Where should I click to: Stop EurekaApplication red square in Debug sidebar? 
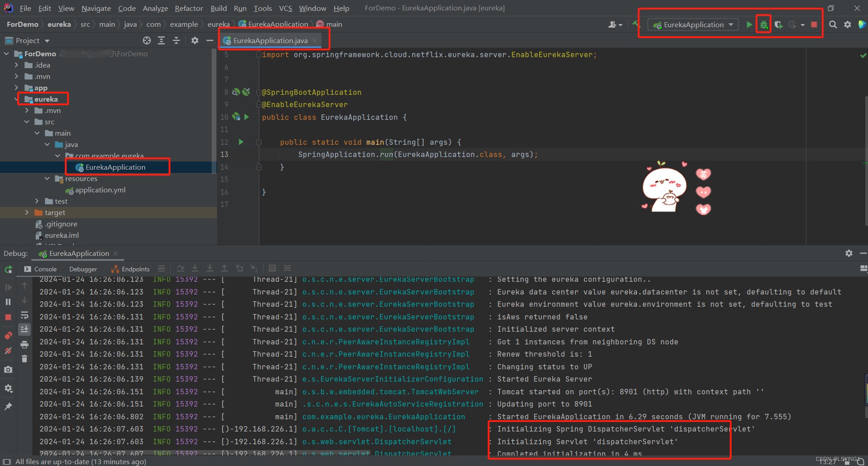coord(8,317)
